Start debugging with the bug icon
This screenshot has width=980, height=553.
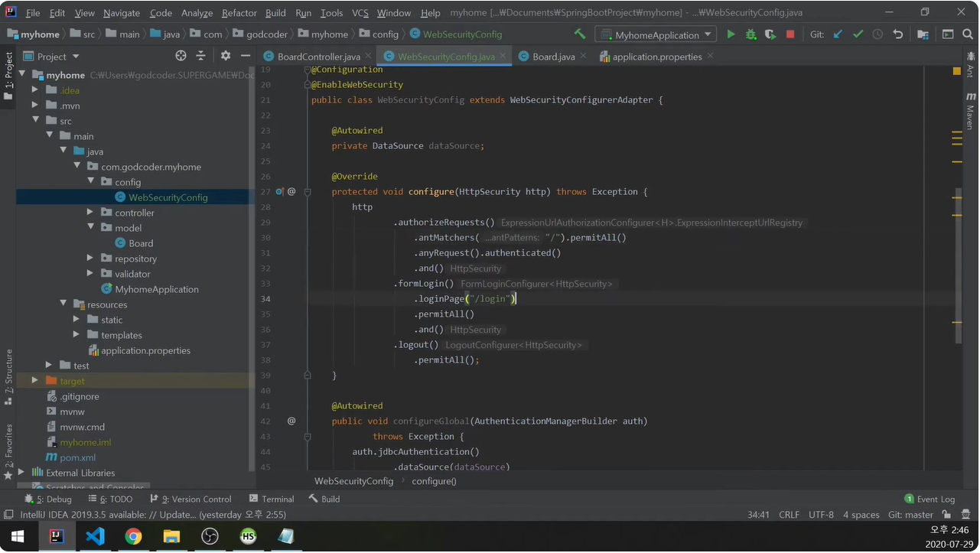pyautogui.click(x=750, y=34)
